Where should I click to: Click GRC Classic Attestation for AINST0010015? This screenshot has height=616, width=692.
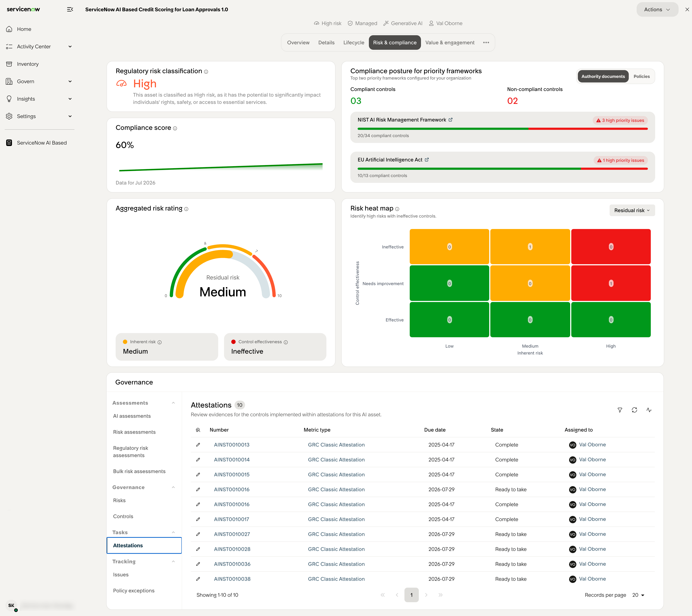336,475
